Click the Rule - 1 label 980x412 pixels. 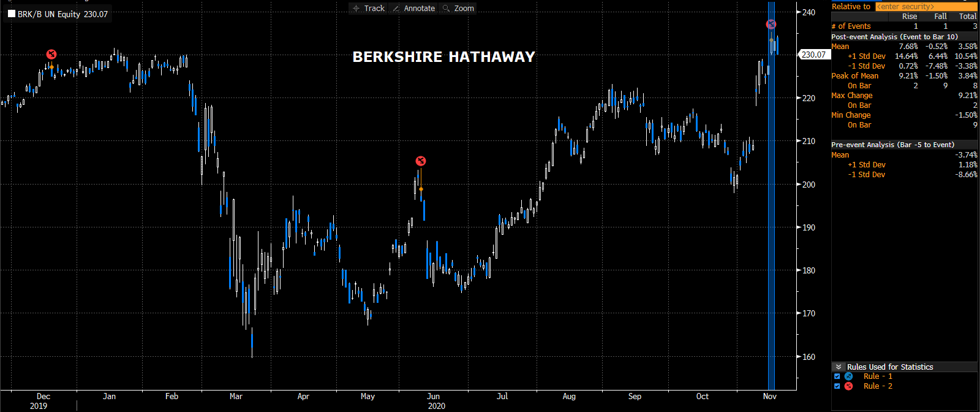(878, 376)
